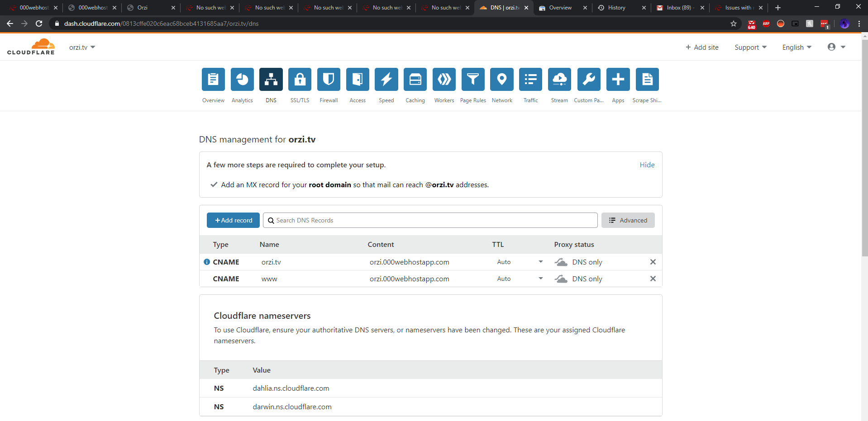Open the Chrome three-dot menu

[859, 24]
